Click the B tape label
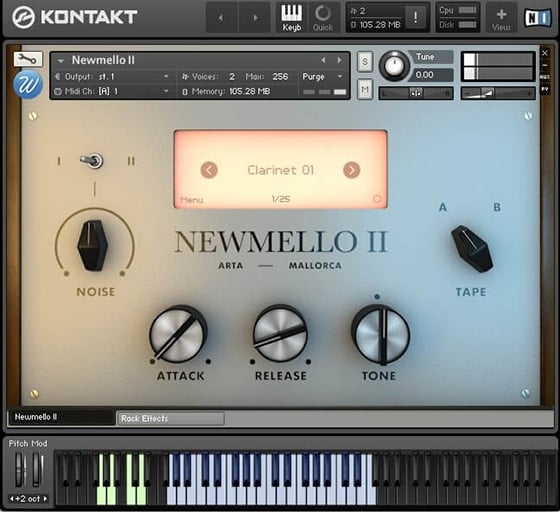 pyautogui.click(x=497, y=207)
